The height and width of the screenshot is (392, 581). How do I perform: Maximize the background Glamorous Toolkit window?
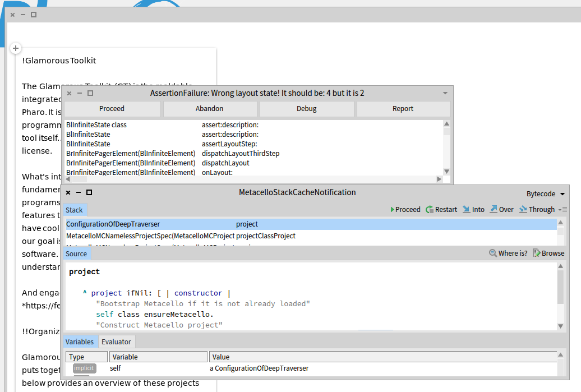(x=33, y=15)
